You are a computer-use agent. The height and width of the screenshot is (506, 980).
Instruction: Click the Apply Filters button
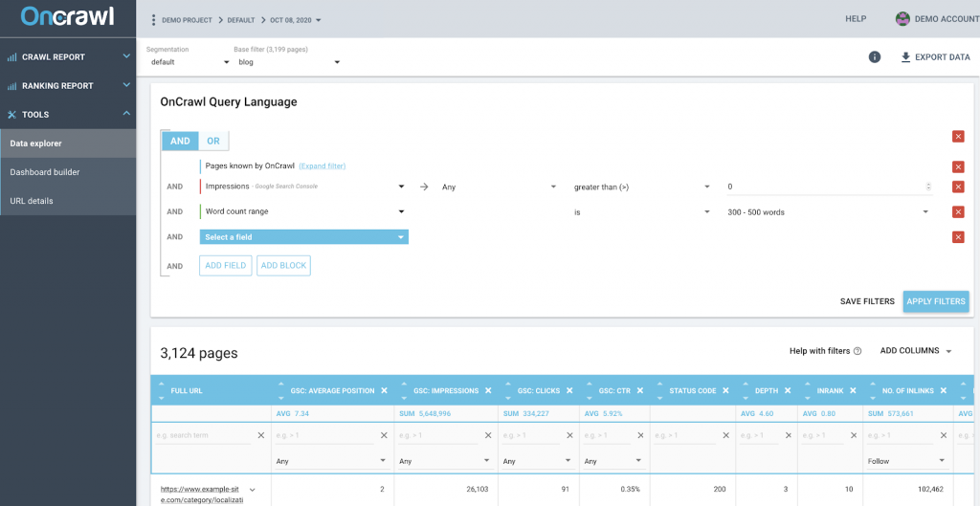935,301
